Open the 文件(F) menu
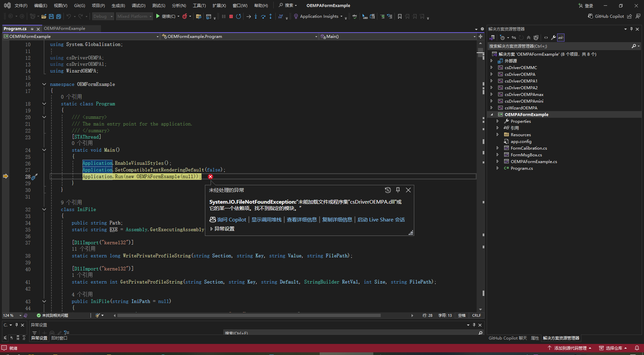The height and width of the screenshot is (355, 644). 21,5
